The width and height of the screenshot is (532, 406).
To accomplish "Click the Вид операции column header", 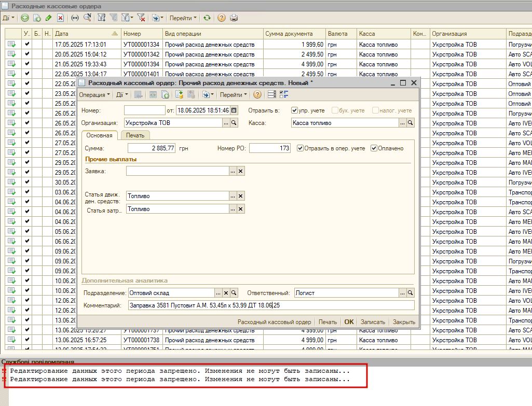I will pos(213,34).
